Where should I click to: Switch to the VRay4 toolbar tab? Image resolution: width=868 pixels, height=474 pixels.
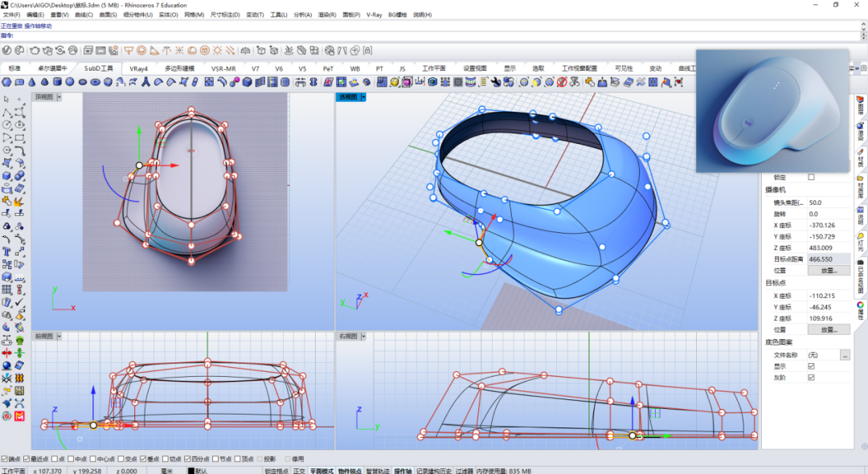[138, 68]
